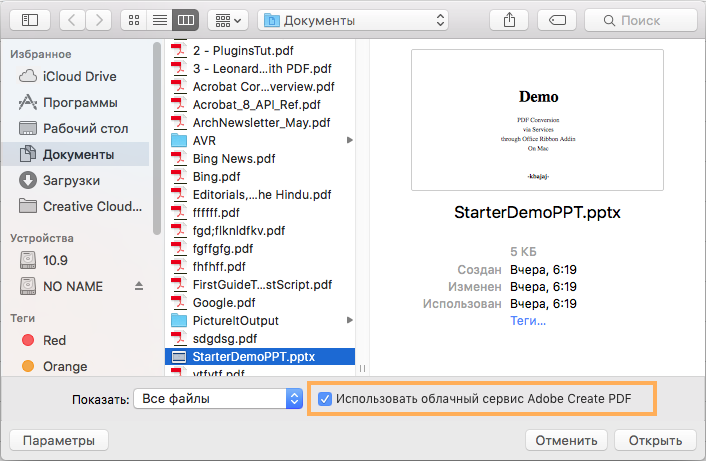This screenshot has width=706, height=461.
Task: Click the edit tags toolbar button
Action: click(x=557, y=20)
